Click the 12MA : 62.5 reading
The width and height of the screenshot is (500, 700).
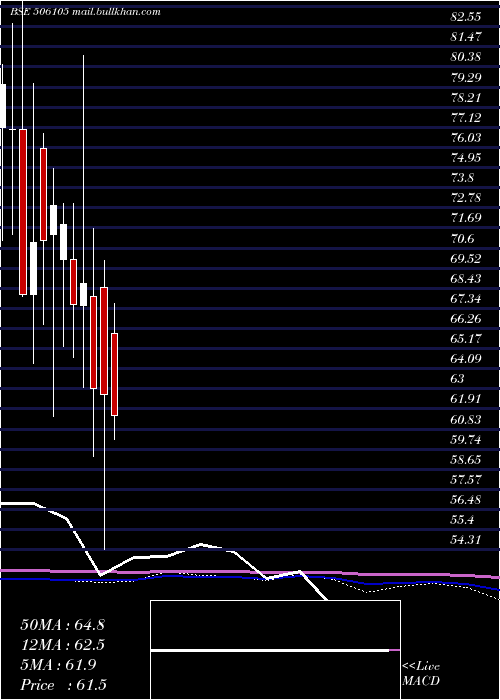[63, 645]
